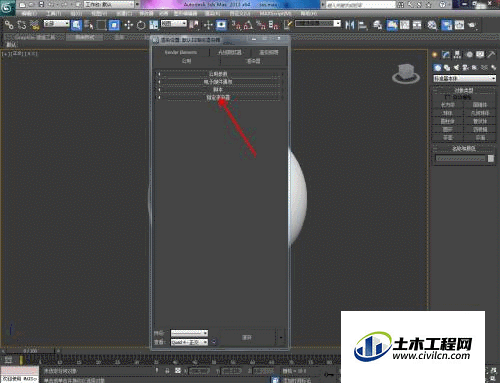Click the 渲染 Render button in dialog
500x383 pixels.
[247, 338]
